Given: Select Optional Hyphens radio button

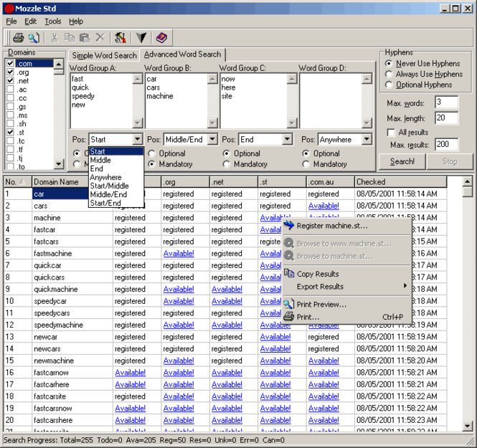Looking at the screenshot, I should (389, 85).
